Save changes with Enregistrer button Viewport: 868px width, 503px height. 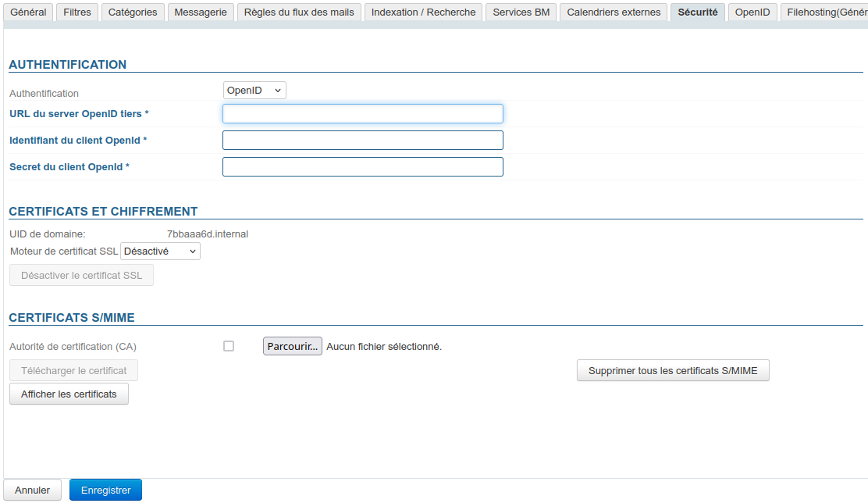tap(105, 490)
